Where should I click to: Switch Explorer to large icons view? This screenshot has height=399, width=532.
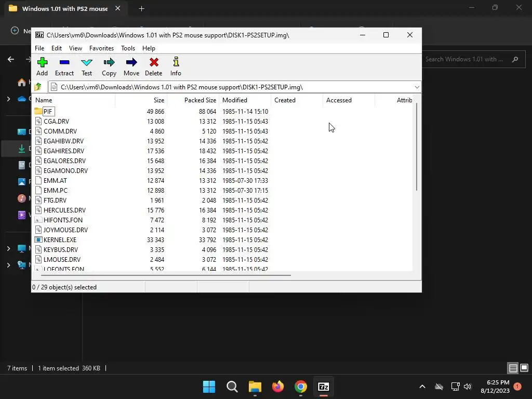click(524, 368)
